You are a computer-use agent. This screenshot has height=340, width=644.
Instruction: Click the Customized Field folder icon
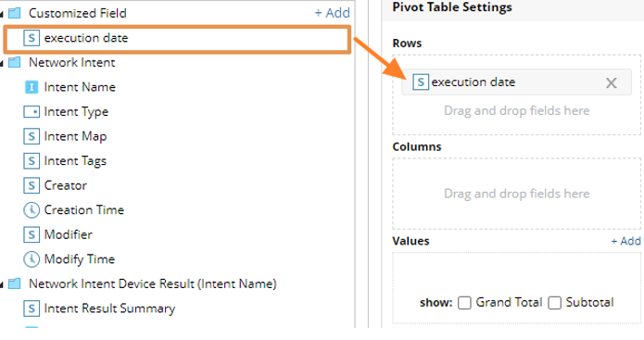[15, 13]
